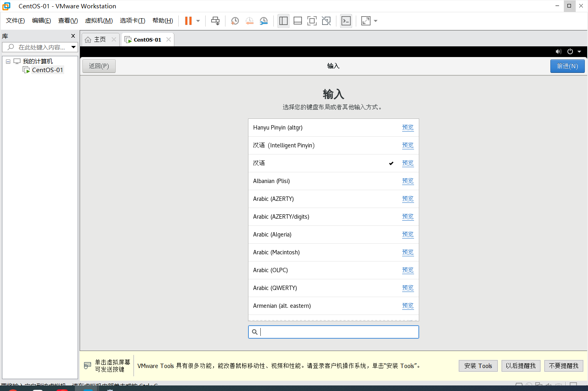
Task: Open the power options dropdown arrow next to pause
Action: click(198, 21)
